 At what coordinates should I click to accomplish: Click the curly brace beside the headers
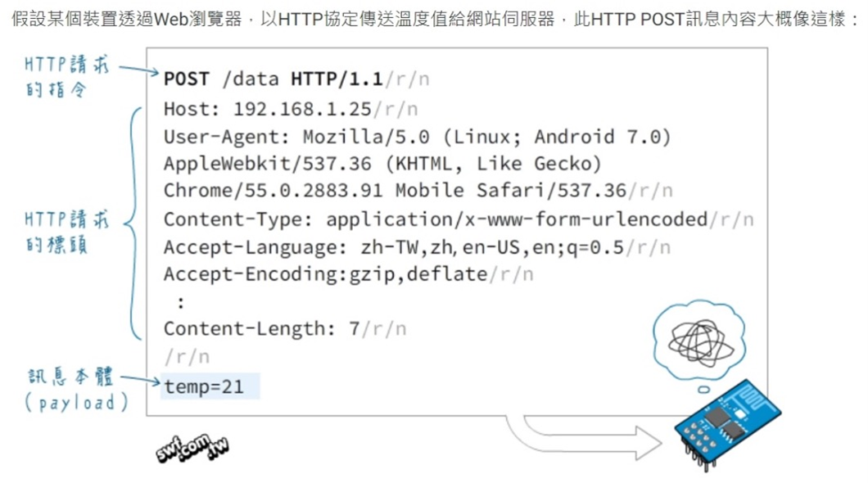133,221
